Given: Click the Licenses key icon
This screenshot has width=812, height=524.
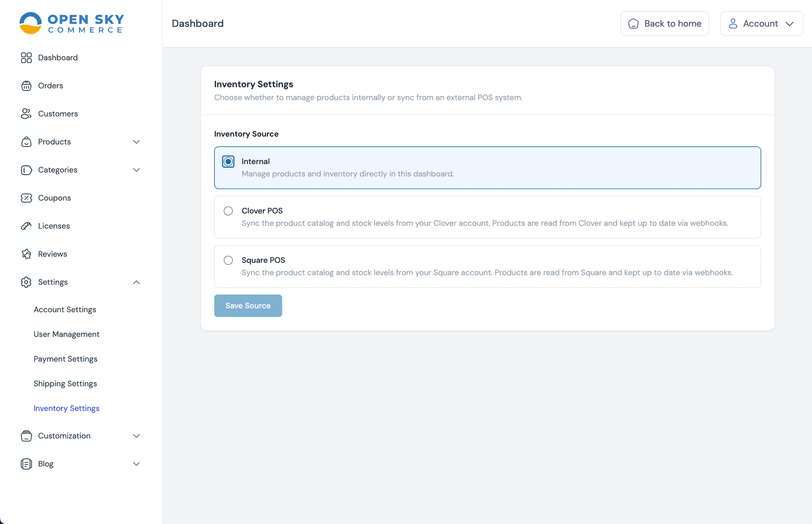Looking at the screenshot, I should 26,226.
